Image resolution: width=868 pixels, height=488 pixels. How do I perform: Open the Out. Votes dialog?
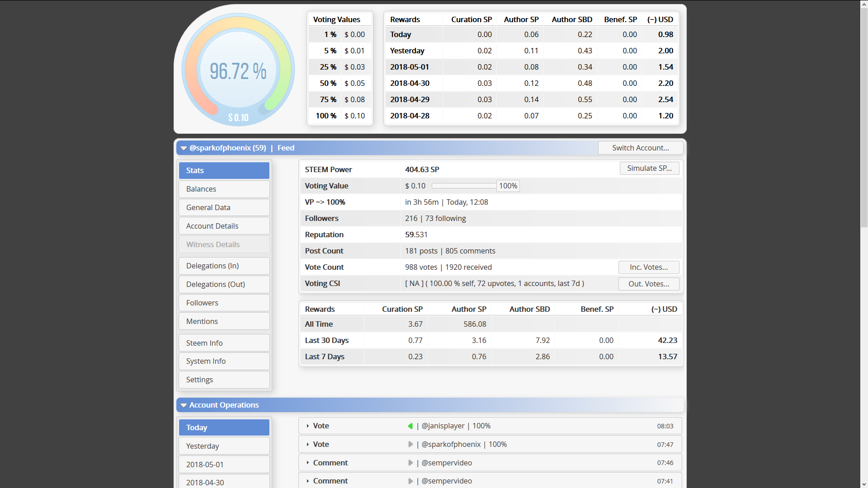click(649, 284)
